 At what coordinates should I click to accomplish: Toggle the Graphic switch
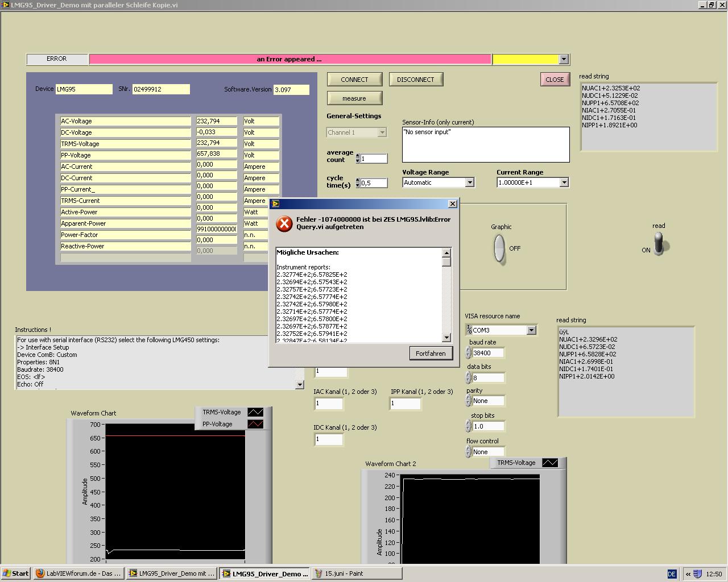click(x=499, y=248)
